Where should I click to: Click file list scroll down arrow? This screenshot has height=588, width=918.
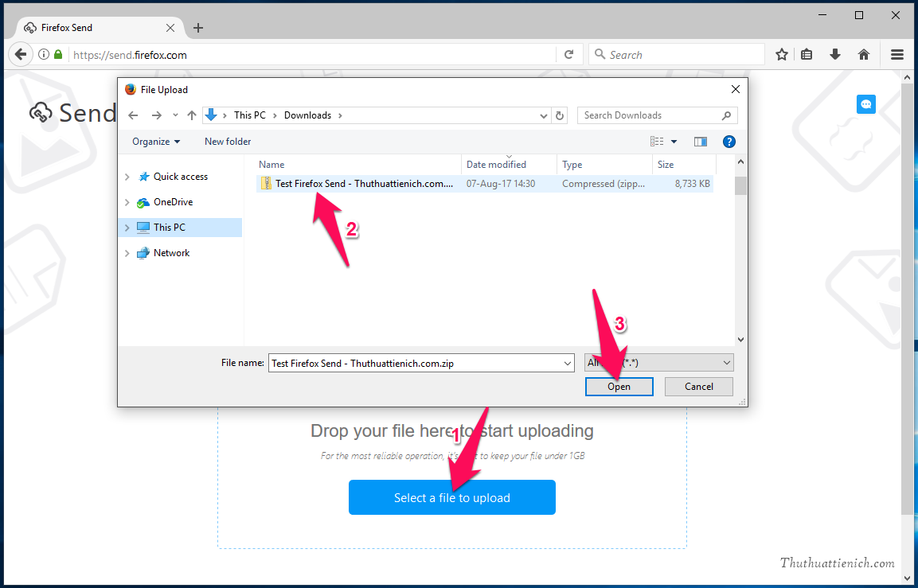(x=740, y=339)
